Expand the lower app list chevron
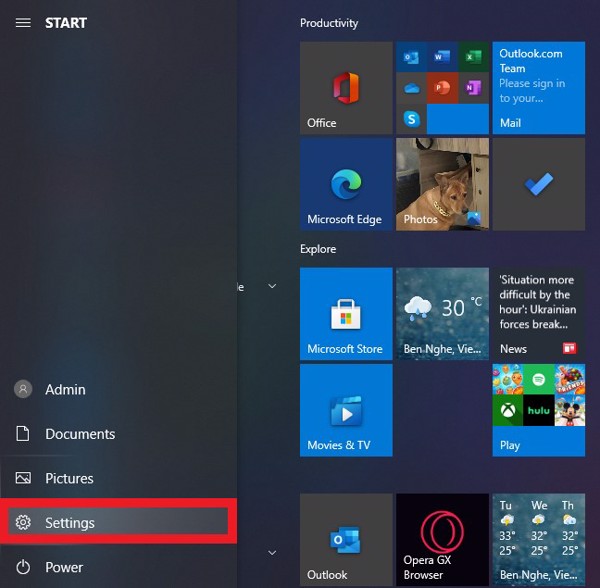The image size is (600, 588). pos(272,552)
